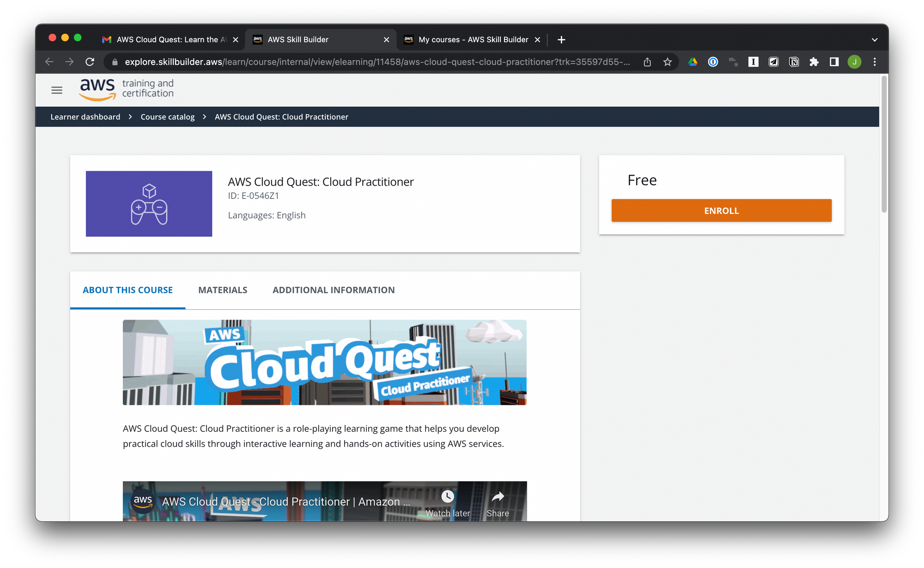The height and width of the screenshot is (568, 924).
Task: Open the hamburger navigation menu
Action: pyautogui.click(x=57, y=90)
